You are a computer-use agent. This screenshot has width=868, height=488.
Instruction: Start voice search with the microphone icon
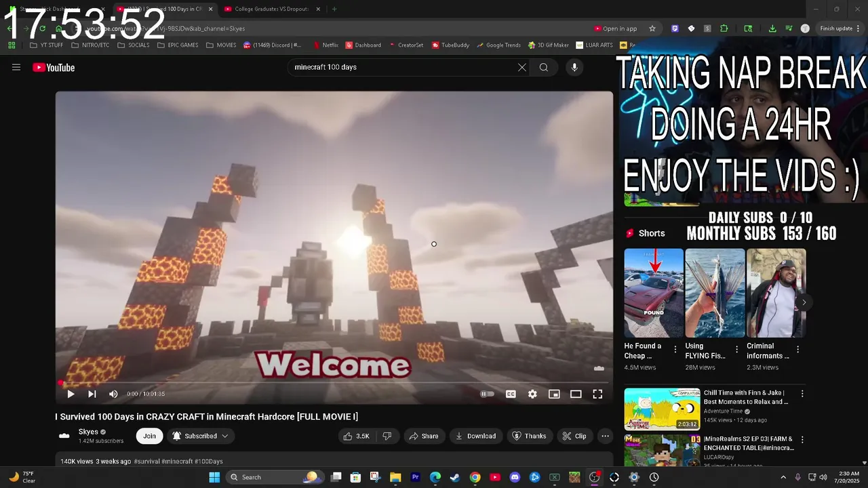click(574, 67)
